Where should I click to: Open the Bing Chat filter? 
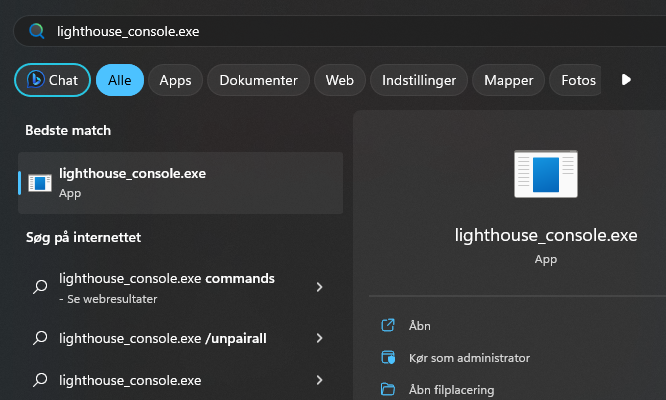point(52,80)
